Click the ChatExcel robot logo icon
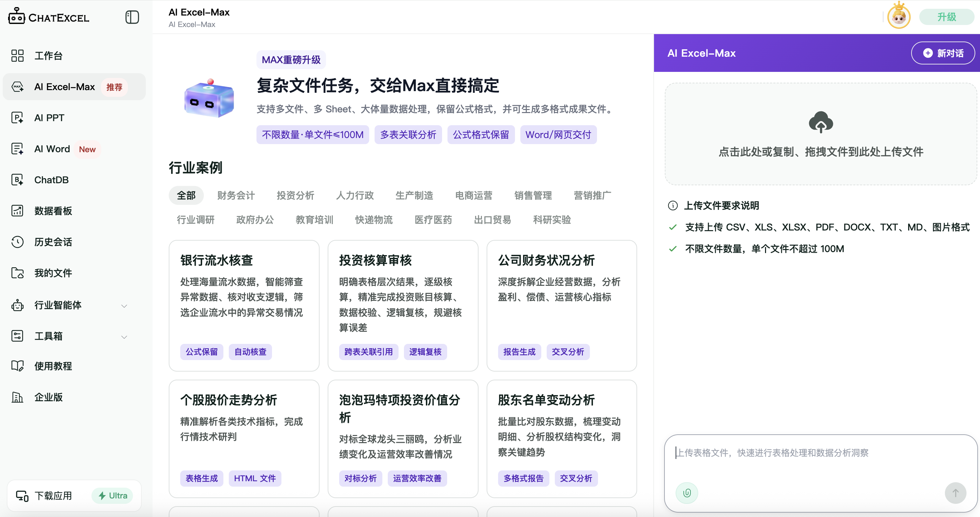The image size is (980, 517). click(16, 16)
